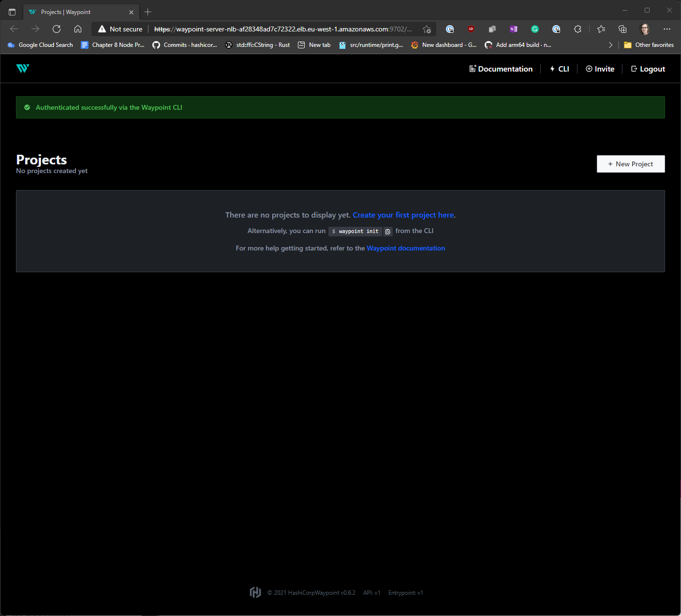Open New dashboard - G... bookmark

(x=444, y=45)
